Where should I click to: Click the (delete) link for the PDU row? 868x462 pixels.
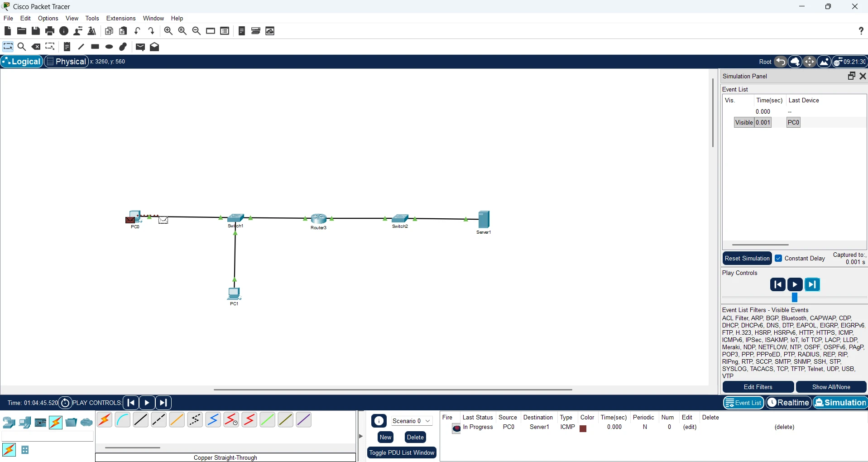point(784,427)
